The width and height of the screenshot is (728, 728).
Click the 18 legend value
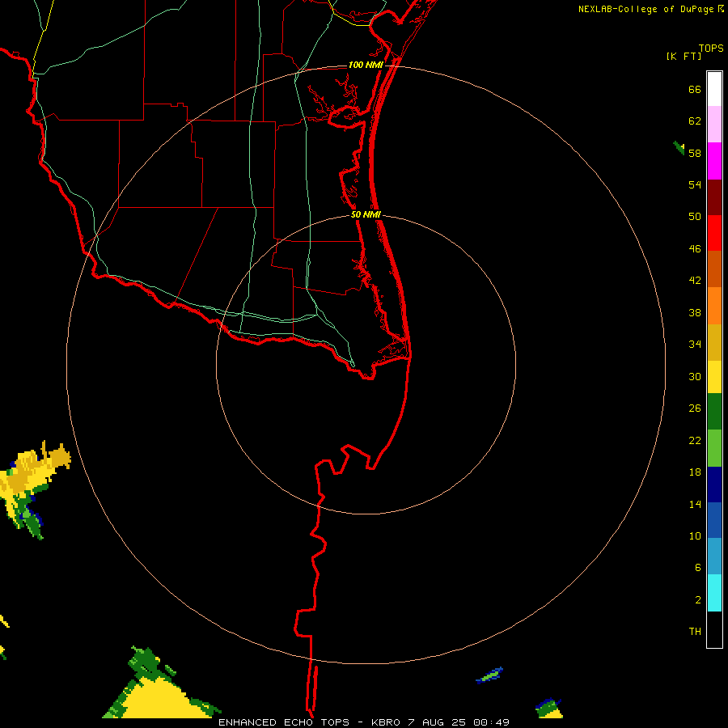click(x=695, y=472)
